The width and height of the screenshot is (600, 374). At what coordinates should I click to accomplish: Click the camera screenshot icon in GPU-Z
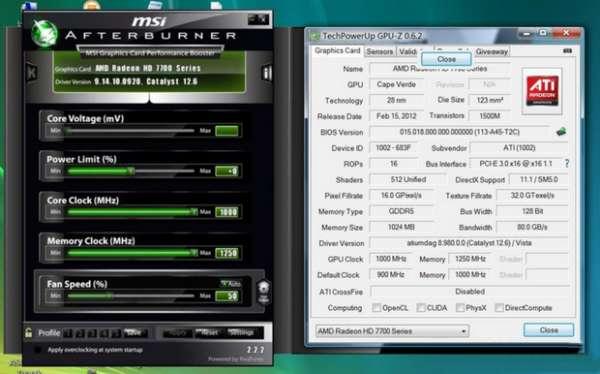coord(567,51)
